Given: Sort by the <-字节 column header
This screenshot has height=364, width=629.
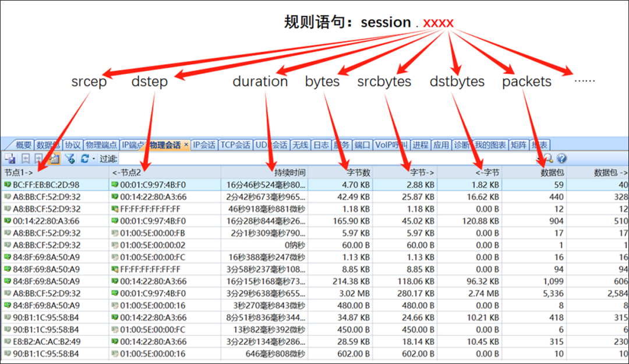Looking at the screenshot, I should tap(470, 172).
